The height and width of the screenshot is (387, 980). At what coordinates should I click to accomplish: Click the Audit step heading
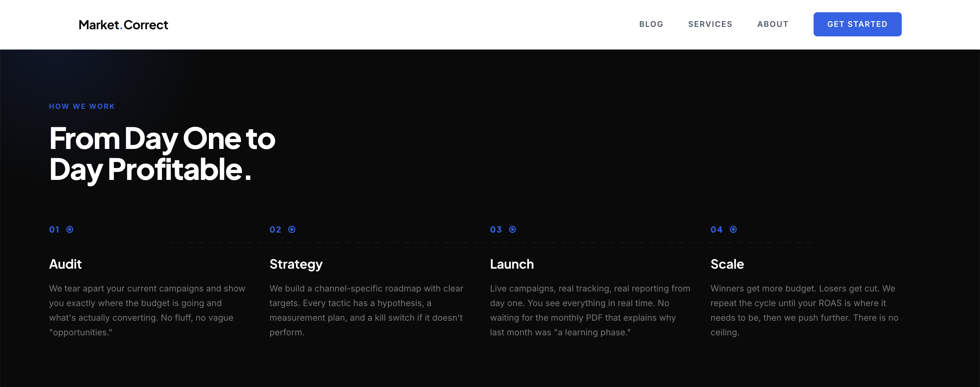pos(65,264)
